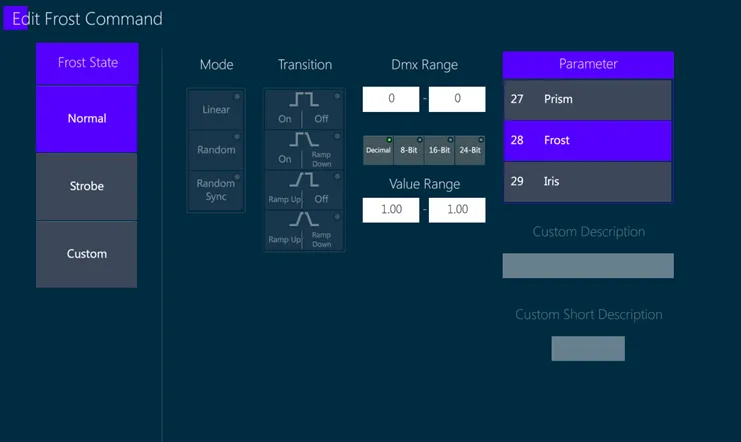This screenshot has width=741, height=442.
Task: Select the Custom frost state
Action: (x=86, y=254)
